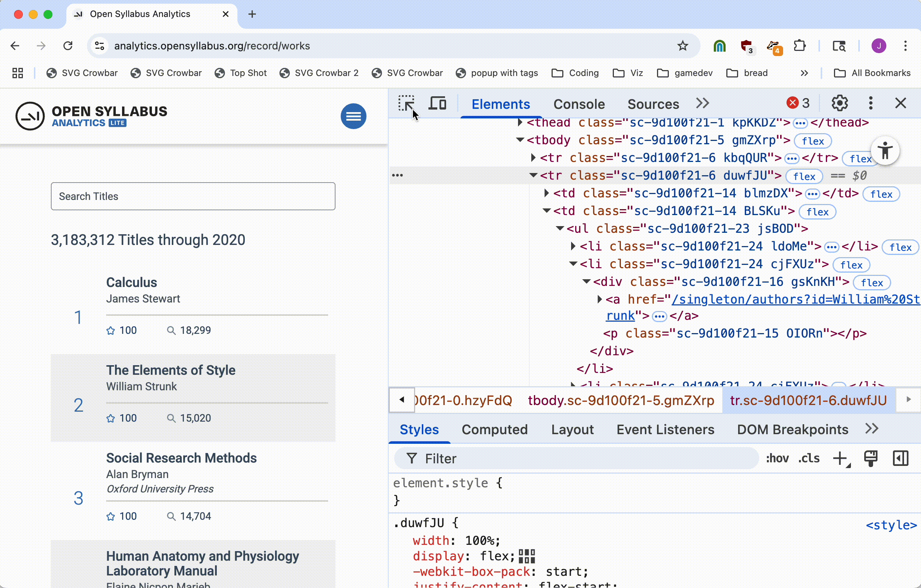
Task: Click the Search Titles input field
Action: [x=193, y=196]
